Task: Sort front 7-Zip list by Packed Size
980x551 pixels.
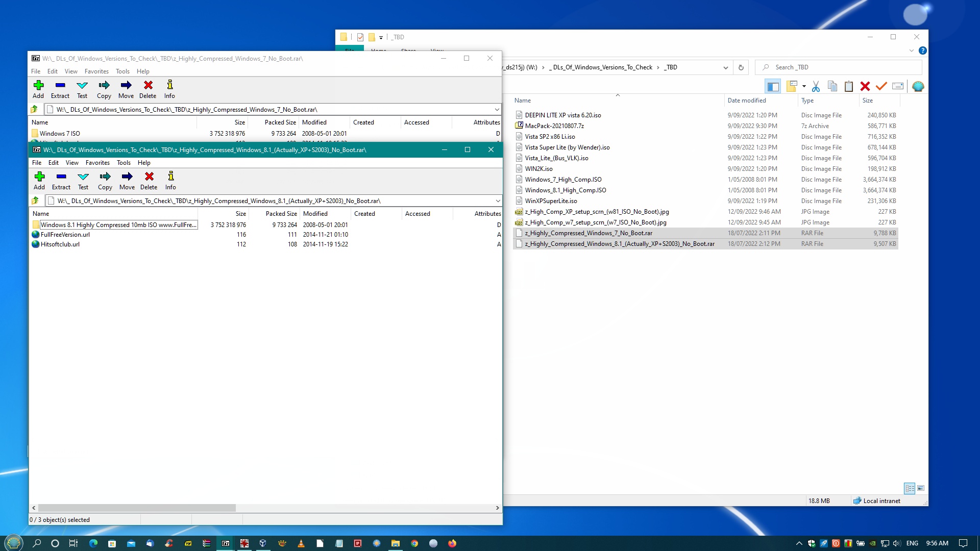Action: click(274, 214)
